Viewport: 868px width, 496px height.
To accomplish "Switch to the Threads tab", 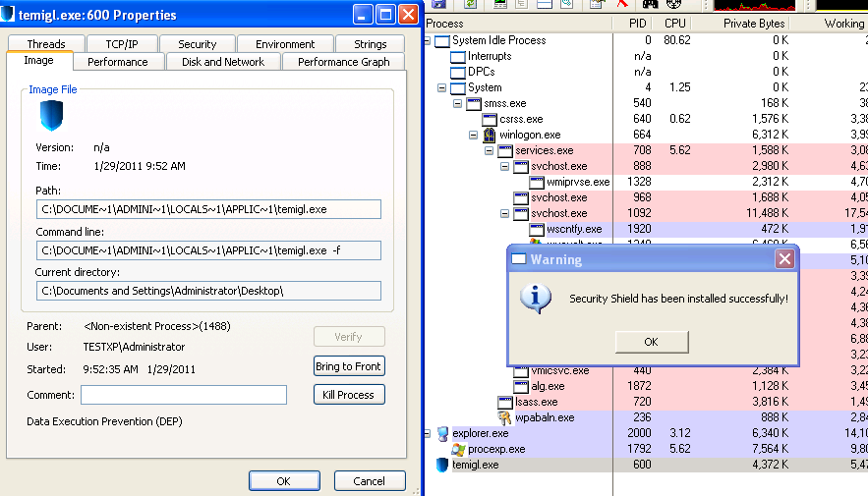I will click(46, 43).
